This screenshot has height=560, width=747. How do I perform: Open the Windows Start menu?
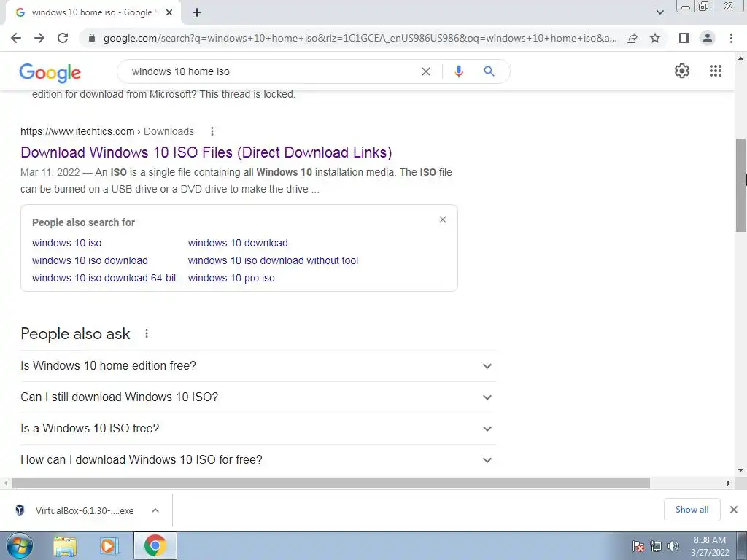click(20, 545)
